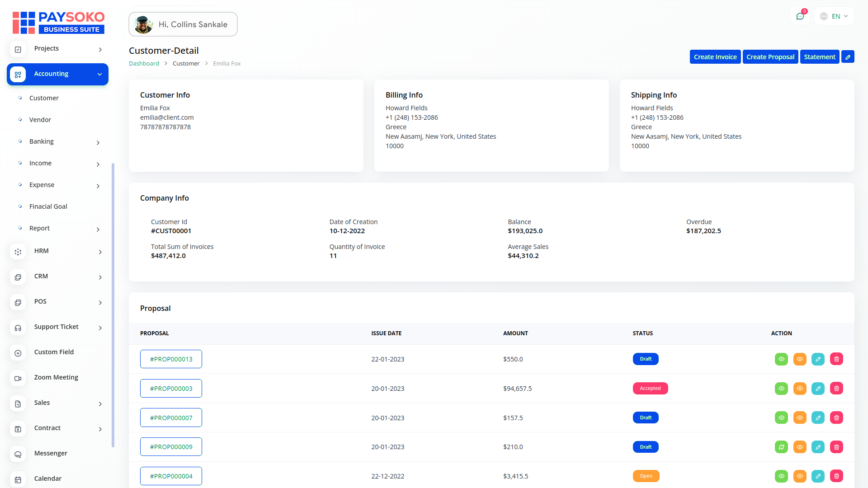
Task: Select the Vendor menu entry
Action: 40,120
